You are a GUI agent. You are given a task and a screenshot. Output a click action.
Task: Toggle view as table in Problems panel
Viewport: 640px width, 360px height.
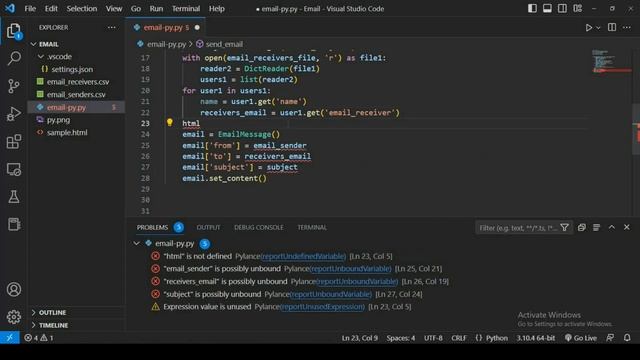[596, 227]
